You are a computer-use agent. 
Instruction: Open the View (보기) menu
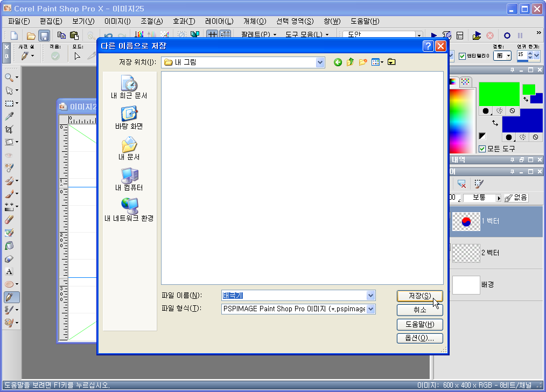point(83,21)
